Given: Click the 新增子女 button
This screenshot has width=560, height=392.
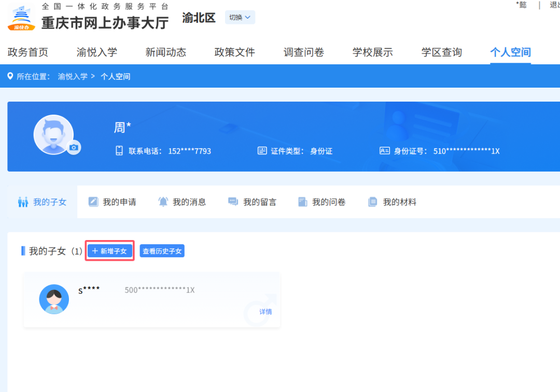Looking at the screenshot, I should pyautogui.click(x=109, y=251).
